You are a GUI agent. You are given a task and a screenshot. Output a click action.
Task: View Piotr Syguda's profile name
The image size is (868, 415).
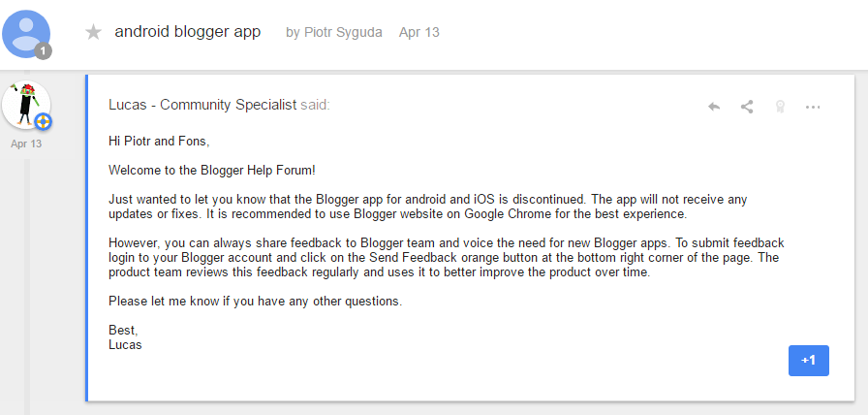343,33
